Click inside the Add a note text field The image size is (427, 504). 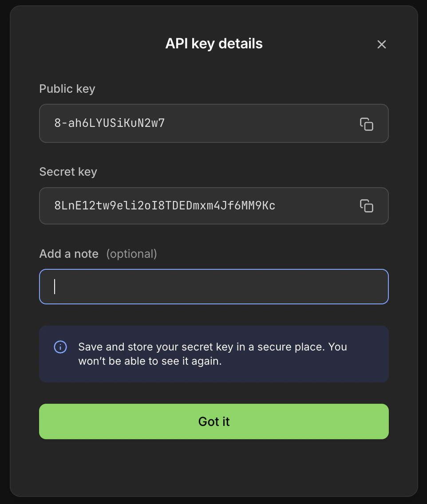point(213,286)
